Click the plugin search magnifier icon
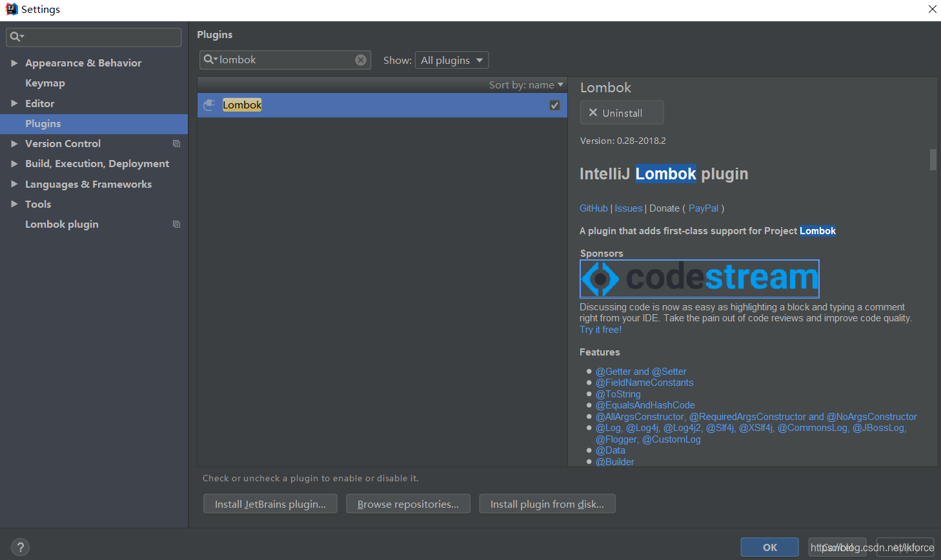 [x=209, y=59]
